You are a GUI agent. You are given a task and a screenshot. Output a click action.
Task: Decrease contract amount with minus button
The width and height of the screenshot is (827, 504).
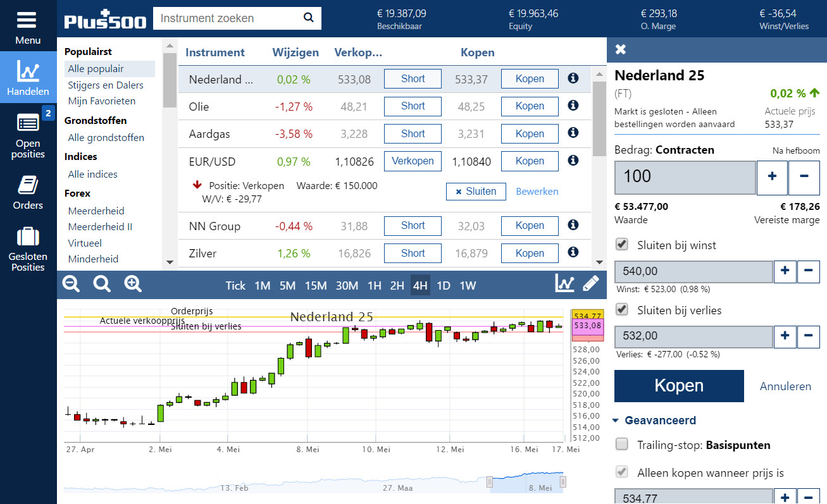pyautogui.click(x=804, y=178)
